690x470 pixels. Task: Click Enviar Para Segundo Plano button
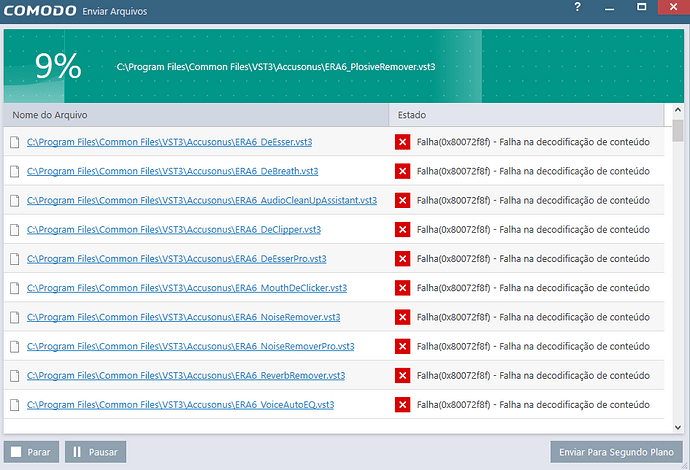click(x=616, y=452)
